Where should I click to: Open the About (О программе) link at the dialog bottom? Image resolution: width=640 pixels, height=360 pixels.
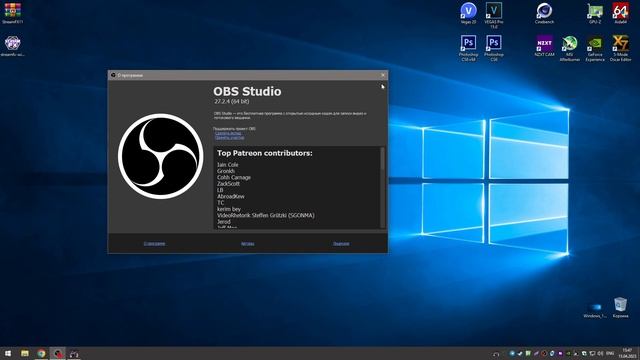(154, 244)
